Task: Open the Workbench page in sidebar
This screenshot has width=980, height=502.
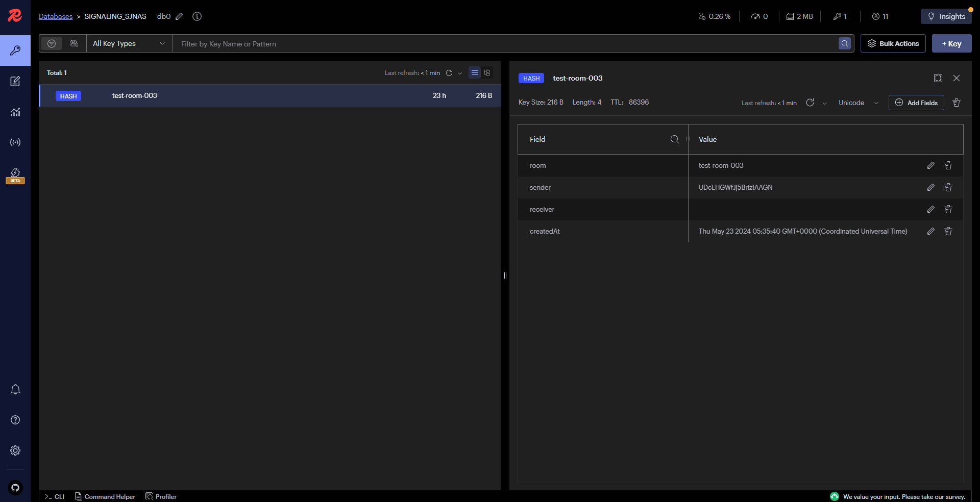Action: point(15,81)
